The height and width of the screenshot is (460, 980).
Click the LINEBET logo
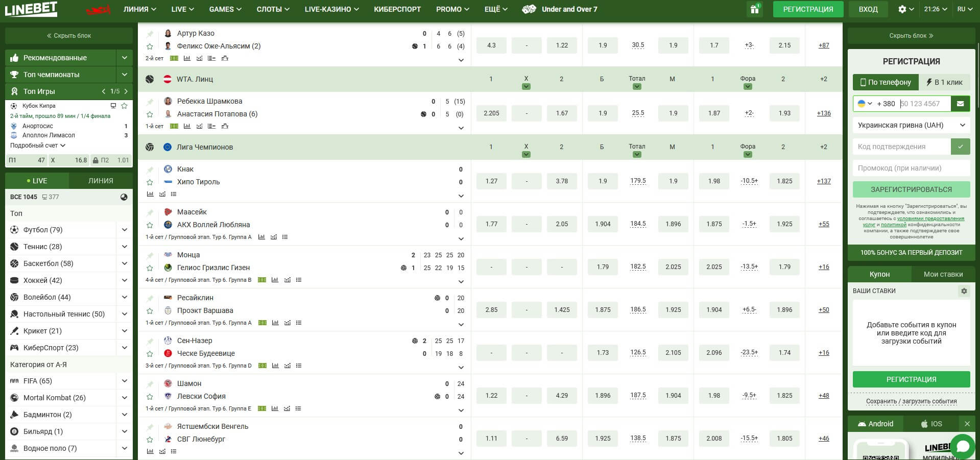(x=31, y=9)
